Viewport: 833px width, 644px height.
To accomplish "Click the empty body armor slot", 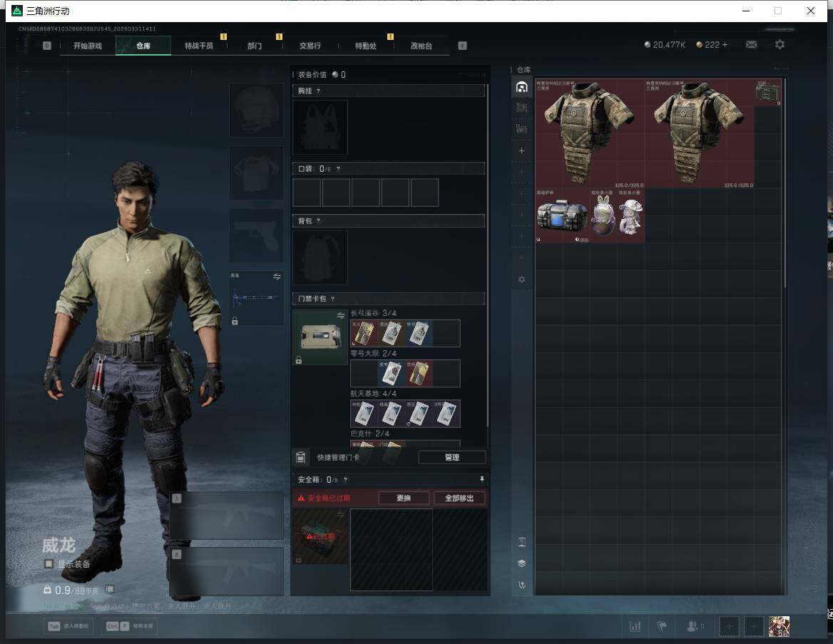I will tap(256, 173).
